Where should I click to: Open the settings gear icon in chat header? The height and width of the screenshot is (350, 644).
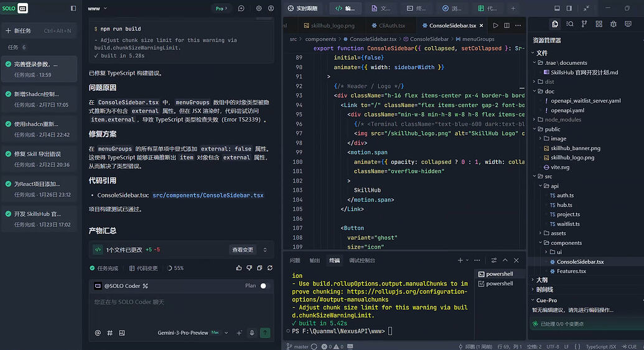[259, 8]
